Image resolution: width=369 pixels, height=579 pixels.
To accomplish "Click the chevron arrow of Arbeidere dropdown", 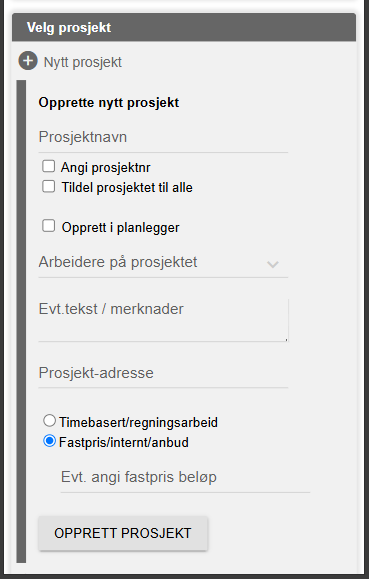I will [x=273, y=264].
